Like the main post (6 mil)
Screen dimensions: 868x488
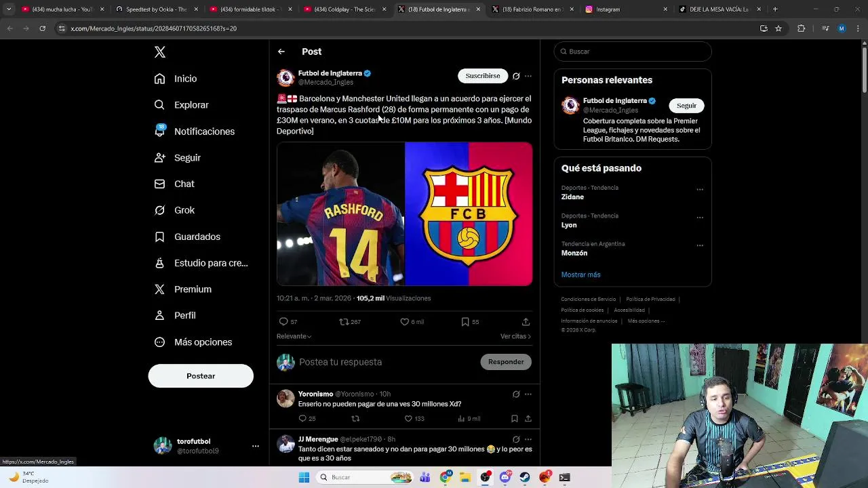coord(412,322)
